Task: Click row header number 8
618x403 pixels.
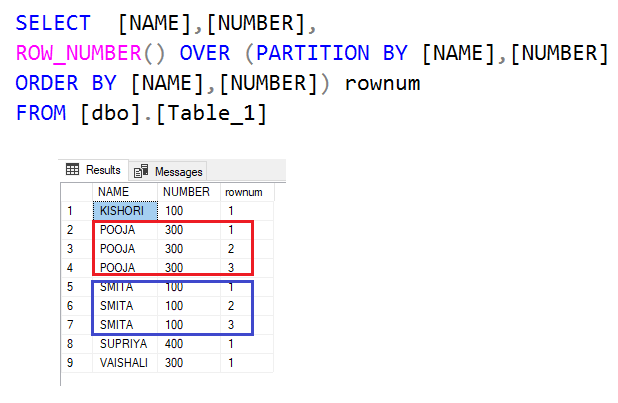Action: 77,344
